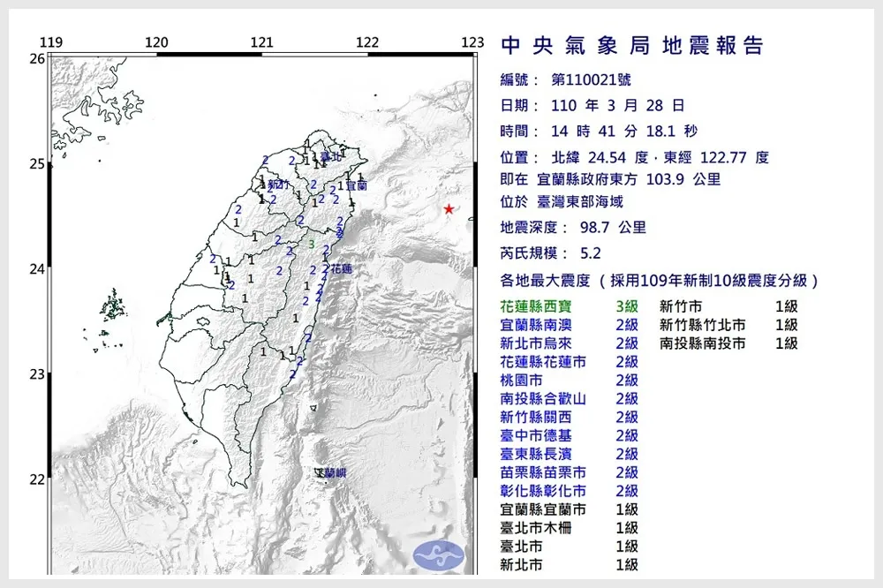Click latitude axis label 24
883x588 pixels.
(37, 269)
